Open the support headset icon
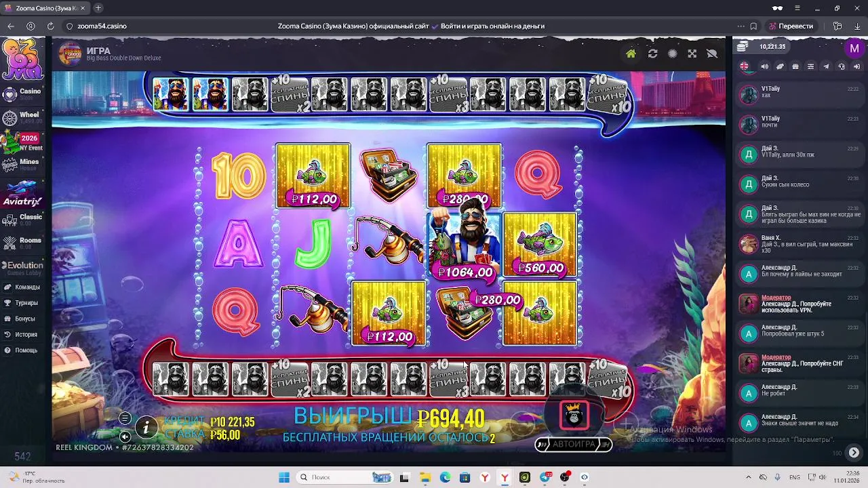The height and width of the screenshot is (488, 868). [842, 66]
